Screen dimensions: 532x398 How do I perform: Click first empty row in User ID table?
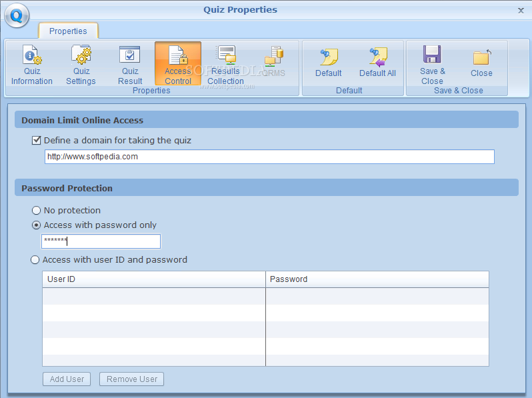pyautogui.click(x=154, y=296)
